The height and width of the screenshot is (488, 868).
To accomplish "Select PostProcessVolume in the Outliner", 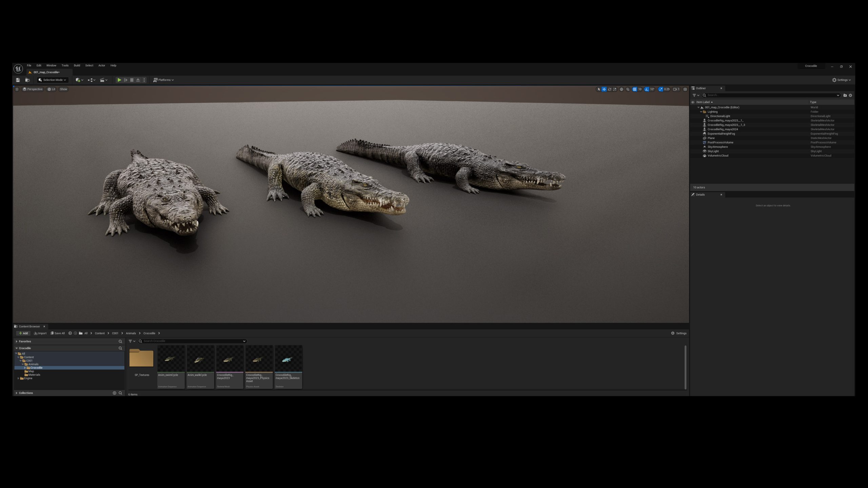I will click(x=720, y=142).
